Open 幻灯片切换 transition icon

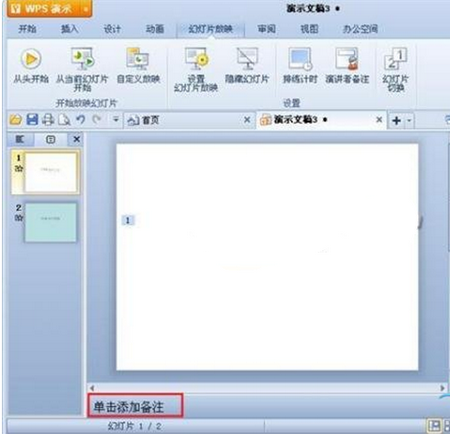coord(396,59)
